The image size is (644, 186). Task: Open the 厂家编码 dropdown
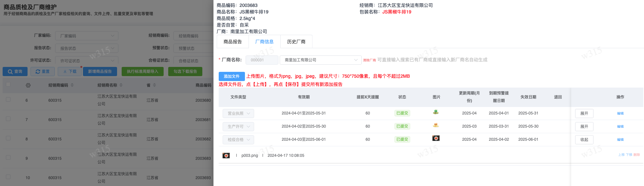[87, 36]
